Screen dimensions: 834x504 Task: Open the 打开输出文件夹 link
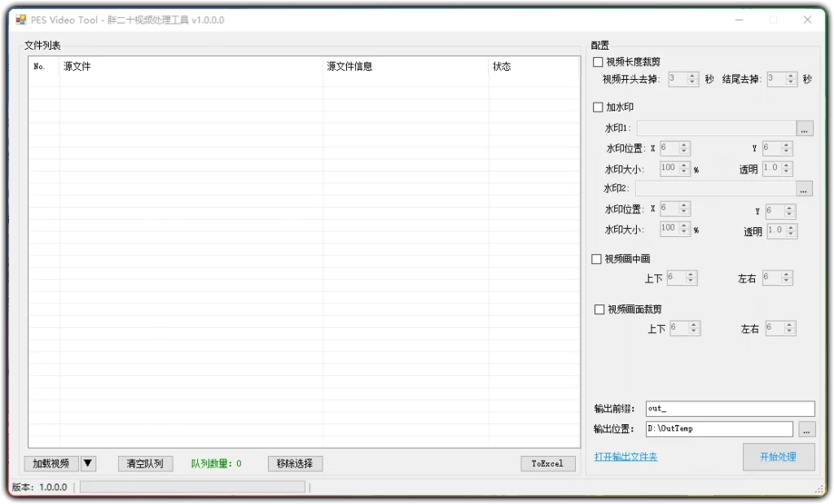625,458
